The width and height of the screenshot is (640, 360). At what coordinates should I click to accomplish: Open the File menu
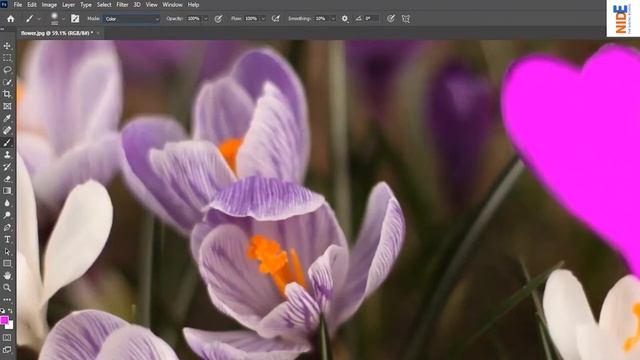[x=18, y=5]
